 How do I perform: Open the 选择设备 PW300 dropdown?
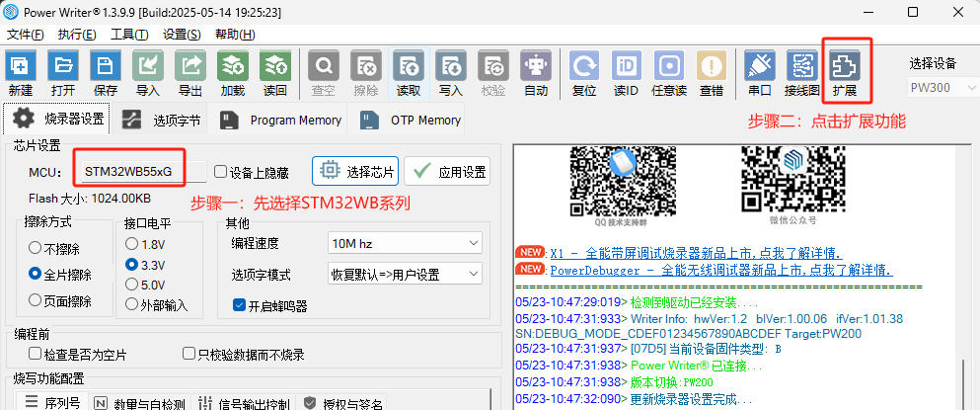(x=943, y=87)
